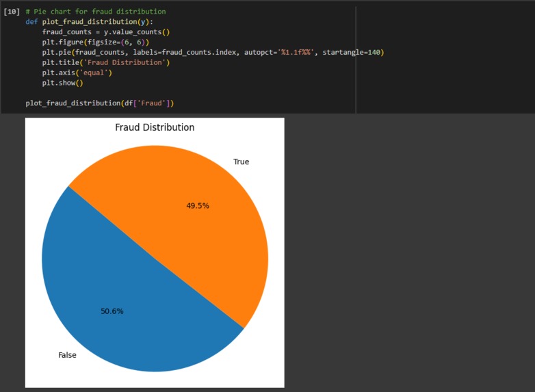Click the 50.6% percentage label

(112, 311)
